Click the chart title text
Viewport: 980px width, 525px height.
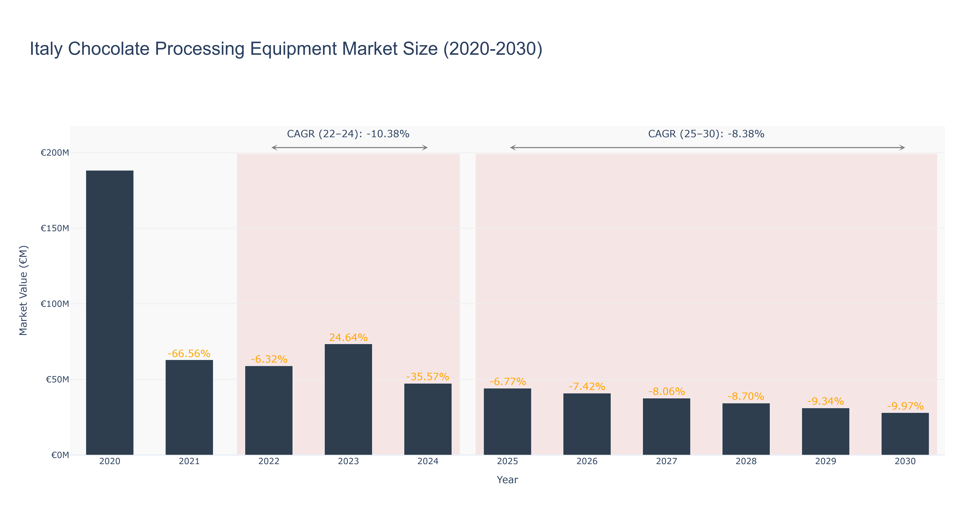[x=286, y=49]
